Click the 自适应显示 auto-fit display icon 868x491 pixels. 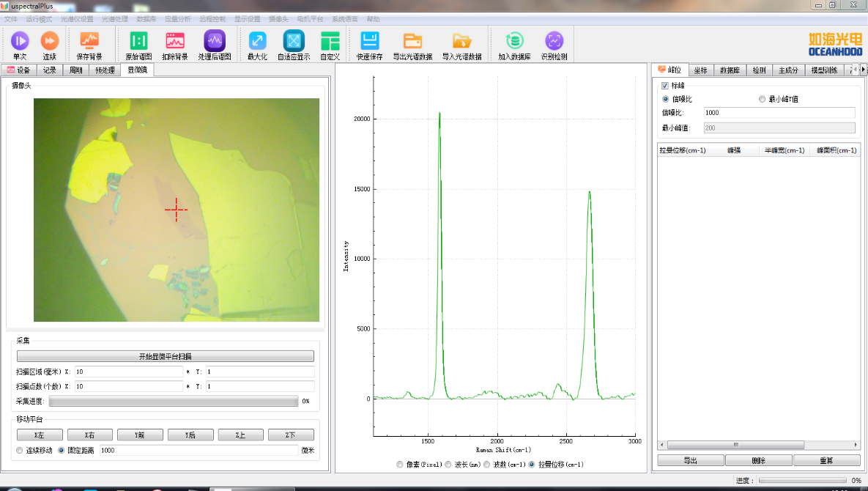point(294,41)
